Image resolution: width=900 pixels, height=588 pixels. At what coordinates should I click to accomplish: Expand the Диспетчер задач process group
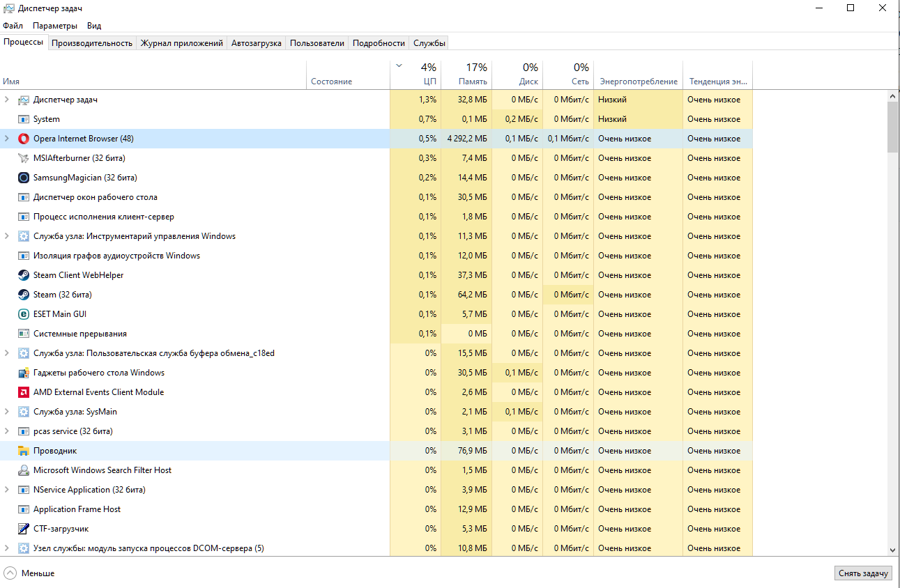tap(7, 100)
